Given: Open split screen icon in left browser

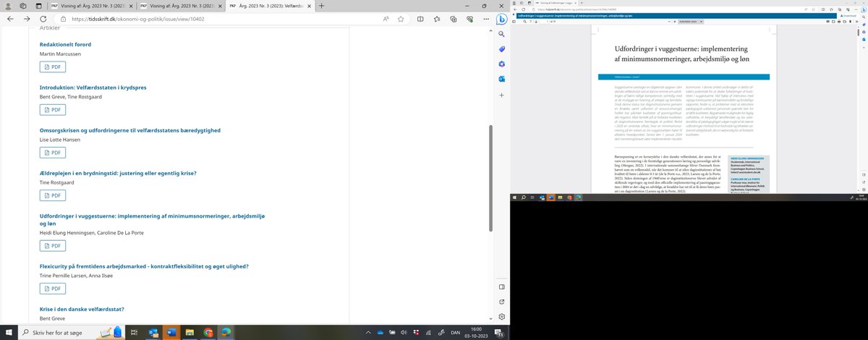Looking at the screenshot, I should pyautogui.click(x=420, y=19).
